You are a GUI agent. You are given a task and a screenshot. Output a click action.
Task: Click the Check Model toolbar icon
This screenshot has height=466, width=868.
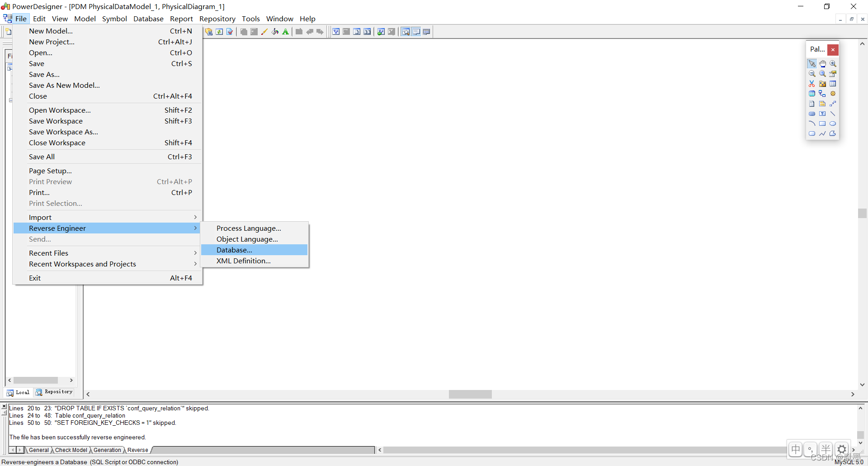coord(230,32)
